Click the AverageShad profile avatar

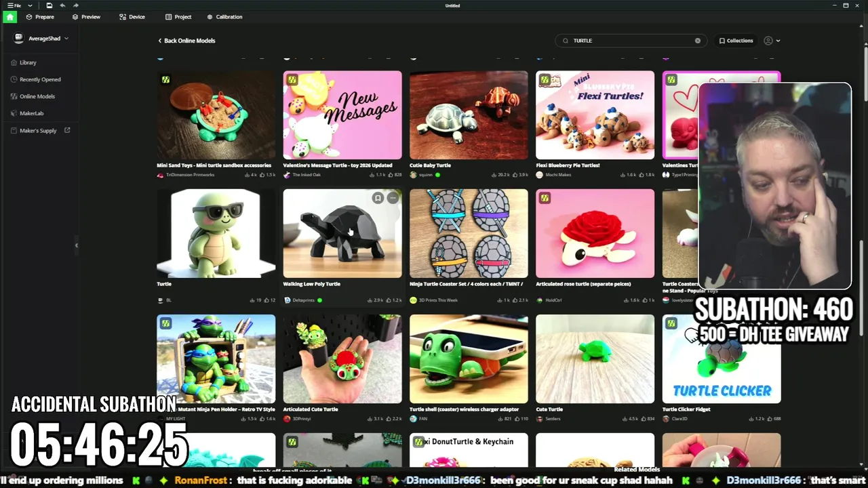[x=19, y=39]
